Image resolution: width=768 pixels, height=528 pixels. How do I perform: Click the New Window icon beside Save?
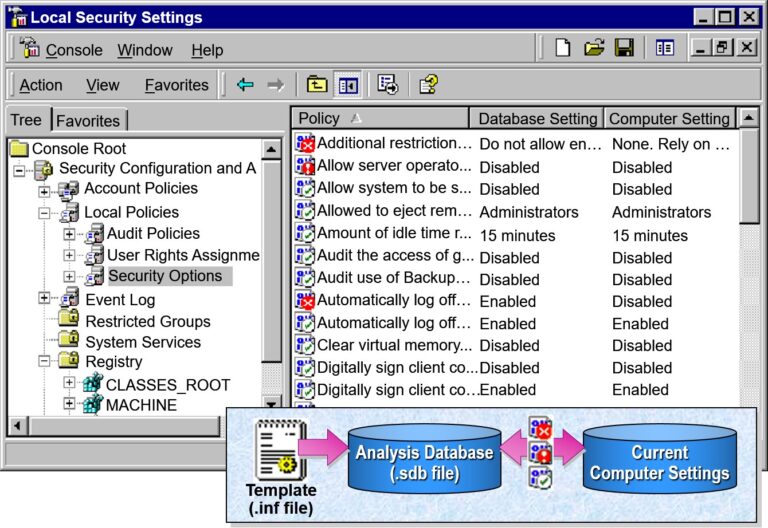pos(665,48)
